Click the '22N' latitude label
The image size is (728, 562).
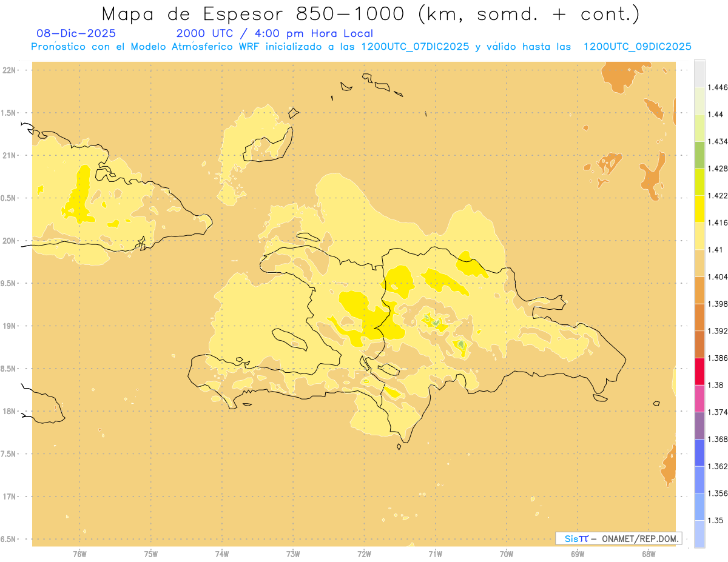pyautogui.click(x=10, y=70)
